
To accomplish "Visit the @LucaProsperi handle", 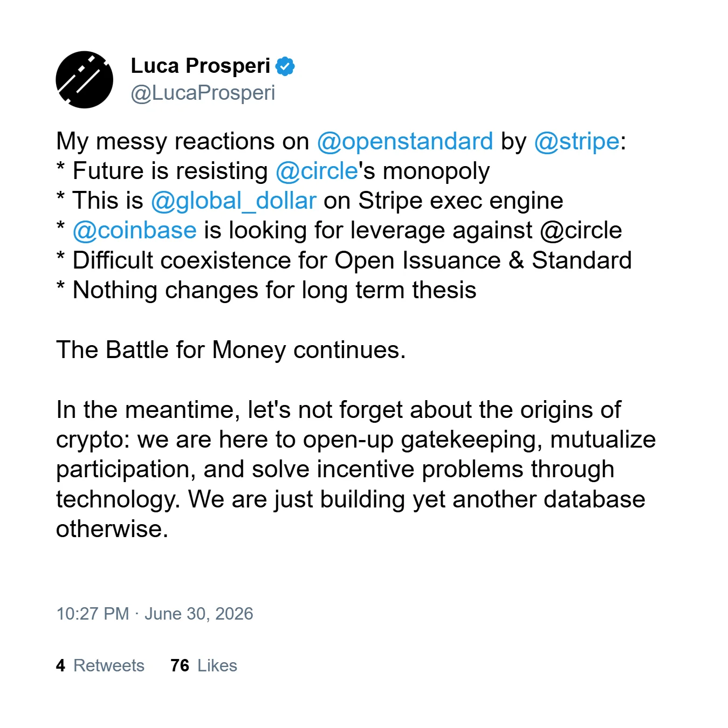I will 203,93.
